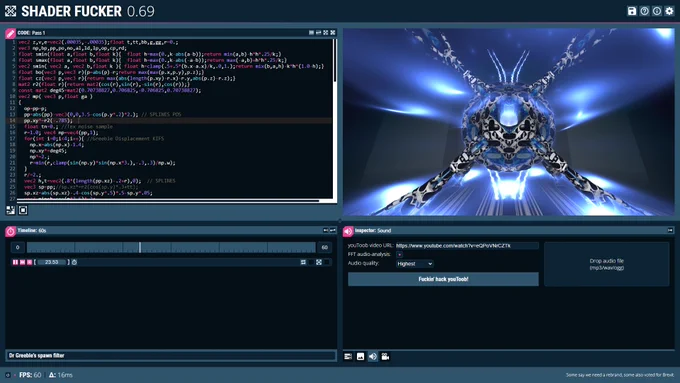680x383 pixels.
Task: Click the crossed-arrows icon at the right end of Code panel header
Action: pos(333,33)
